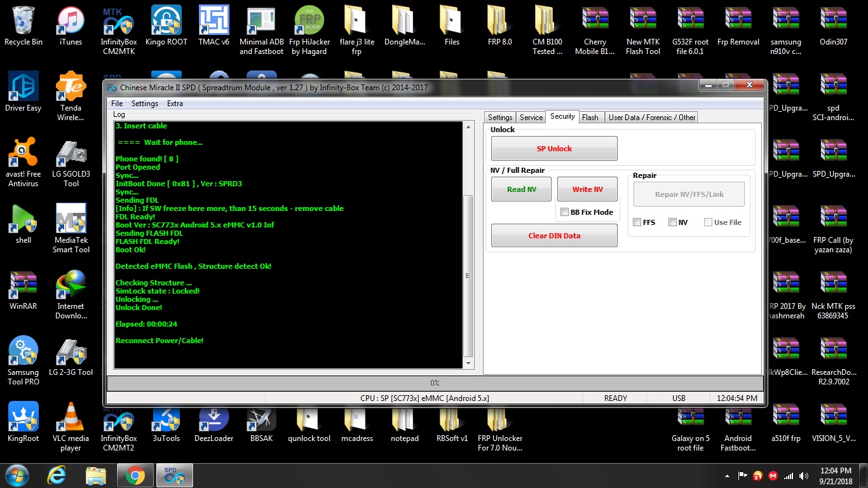Select the shell desktop shortcut
This screenshot has height=488, width=868.
coord(24,225)
